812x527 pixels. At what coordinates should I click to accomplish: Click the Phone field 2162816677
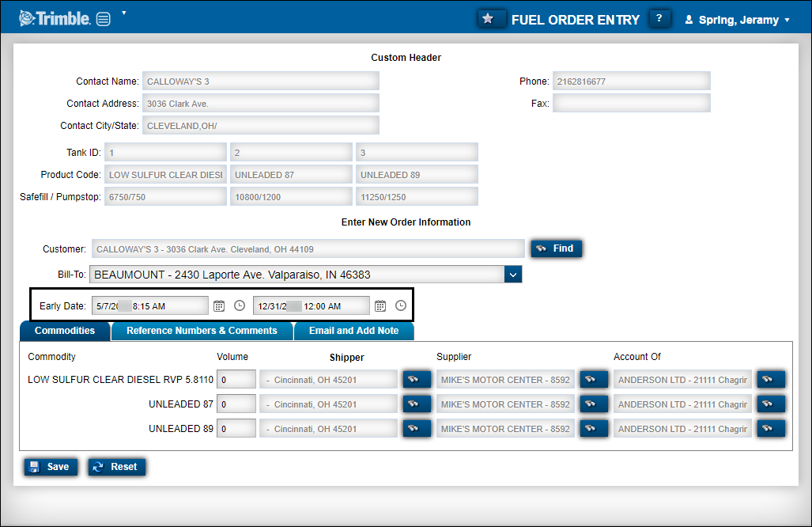coord(631,82)
